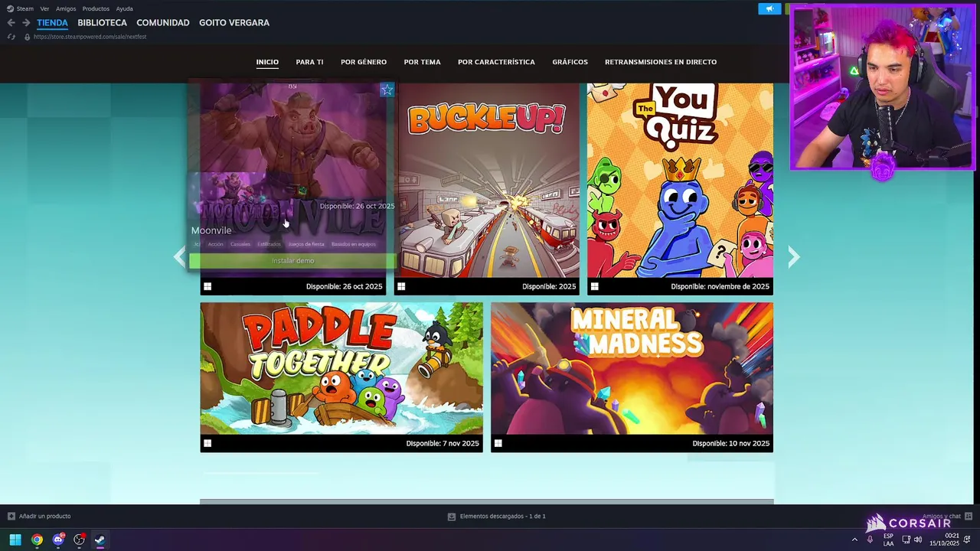The image size is (980, 551).
Task: Open Elementos descargados status in the bottom bar
Action: click(x=502, y=517)
